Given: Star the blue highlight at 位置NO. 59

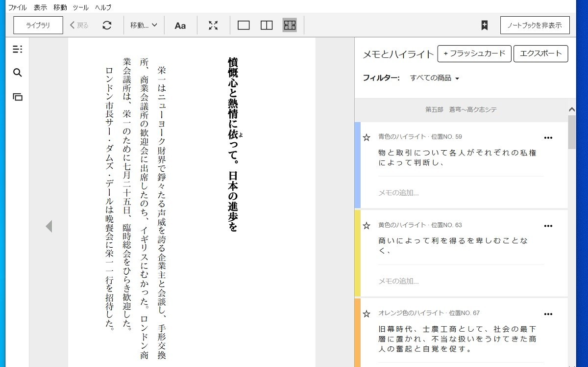Looking at the screenshot, I should point(366,138).
